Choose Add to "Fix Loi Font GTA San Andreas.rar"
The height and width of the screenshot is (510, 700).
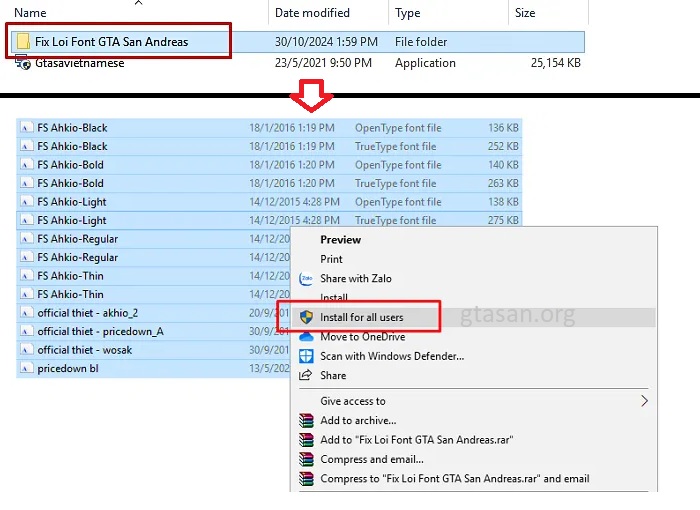(x=417, y=440)
